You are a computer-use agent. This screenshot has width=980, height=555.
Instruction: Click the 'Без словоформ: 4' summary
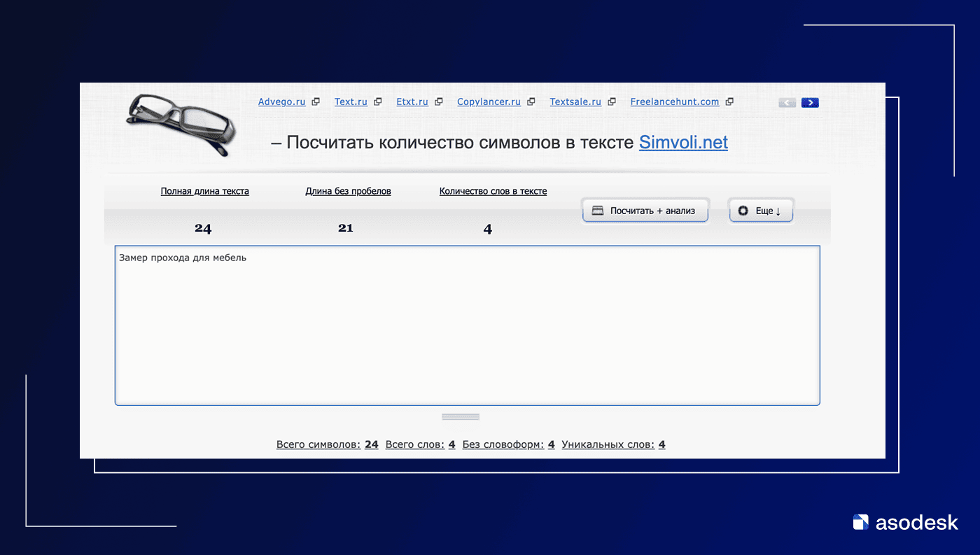509,444
